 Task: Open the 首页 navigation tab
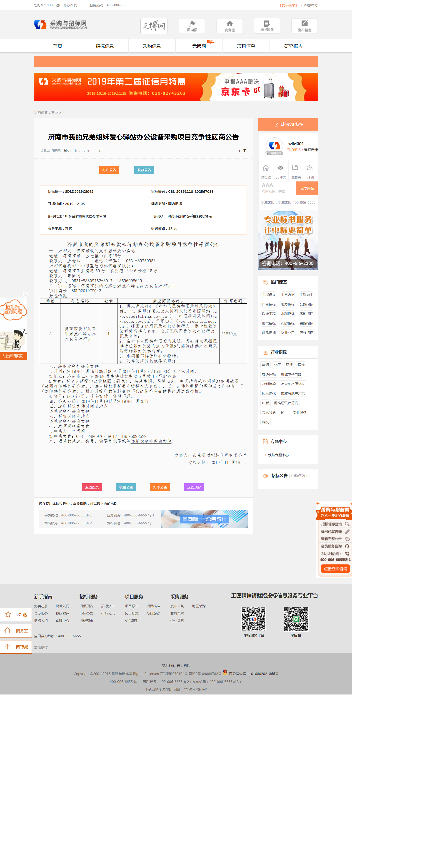tap(58, 46)
